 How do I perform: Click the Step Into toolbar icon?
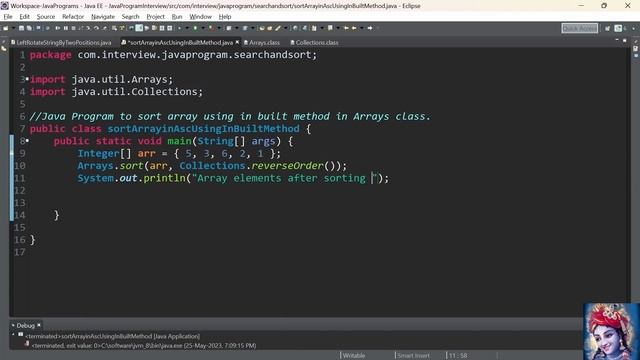tap(88, 28)
